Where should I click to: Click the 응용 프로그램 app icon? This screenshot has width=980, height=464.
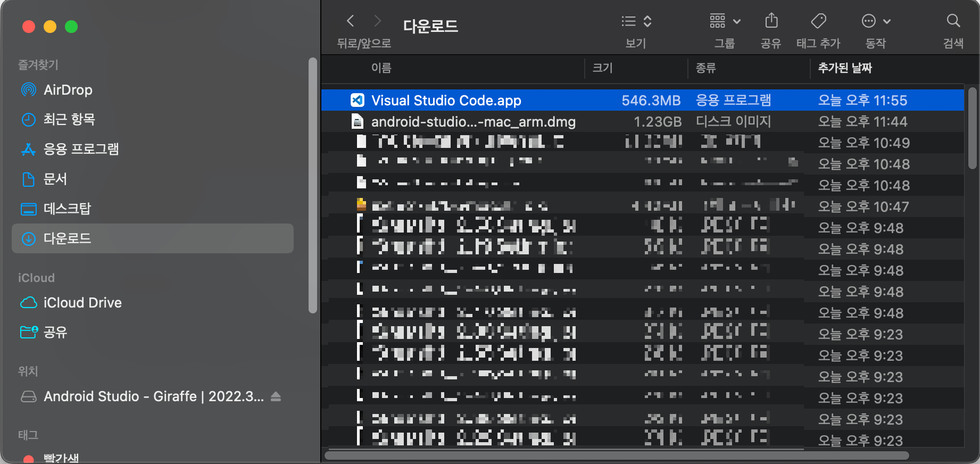[28, 150]
